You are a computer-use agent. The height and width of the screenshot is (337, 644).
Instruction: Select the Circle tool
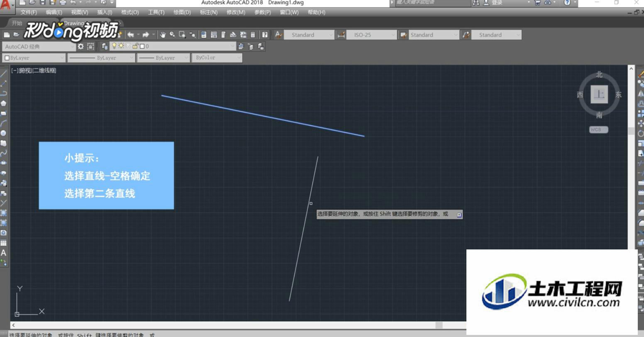coord(3,133)
